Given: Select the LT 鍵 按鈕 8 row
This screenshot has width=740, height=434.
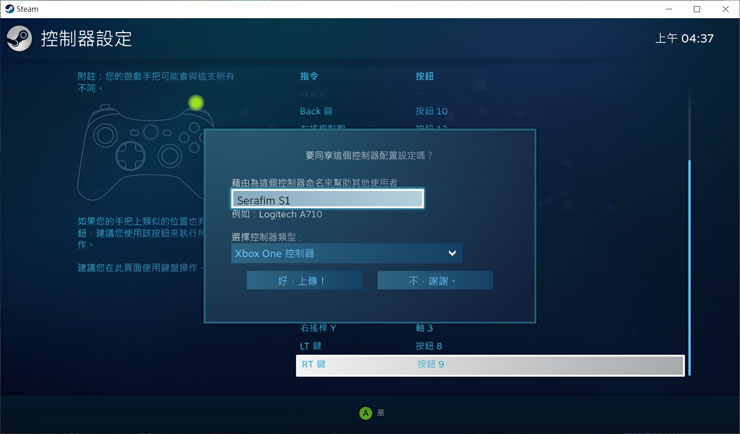Looking at the screenshot, I should [490, 346].
